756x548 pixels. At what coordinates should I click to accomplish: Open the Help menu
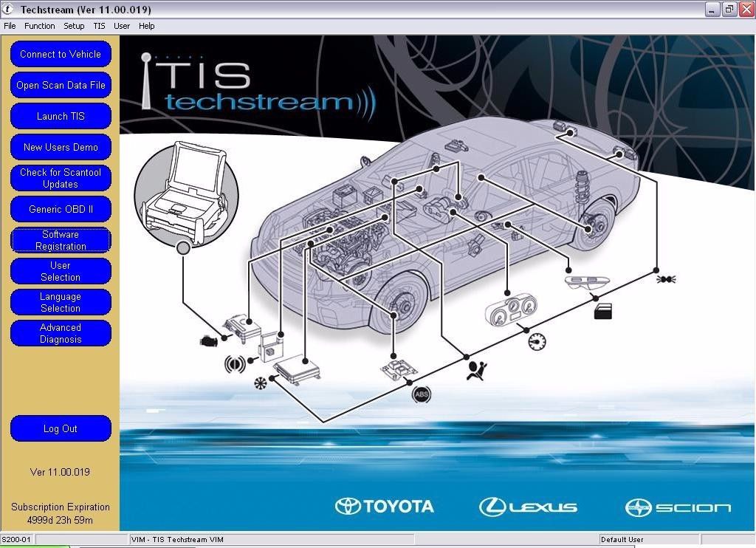(147, 26)
